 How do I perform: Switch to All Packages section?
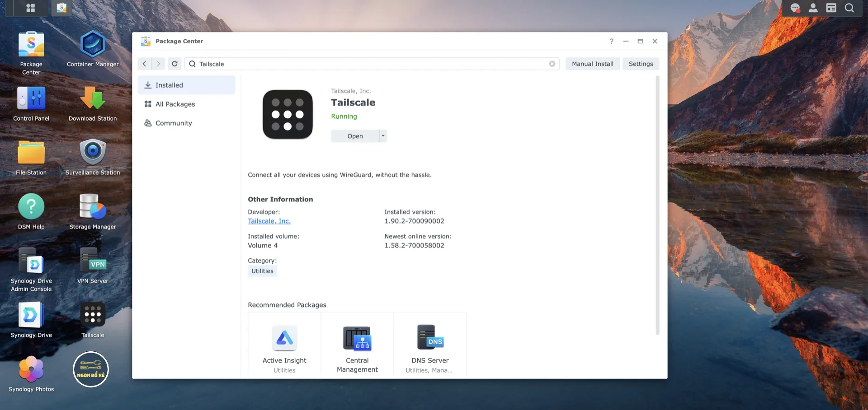pyautogui.click(x=186, y=104)
